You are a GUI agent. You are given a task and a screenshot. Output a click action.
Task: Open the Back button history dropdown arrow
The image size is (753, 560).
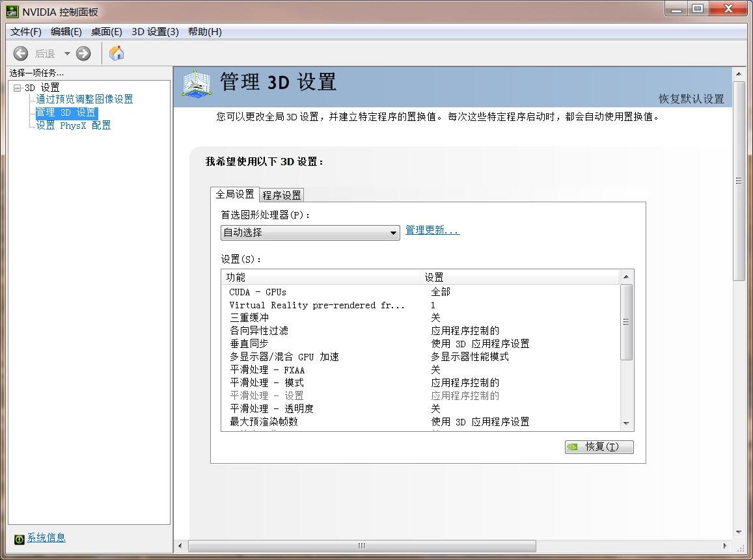(67, 53)
